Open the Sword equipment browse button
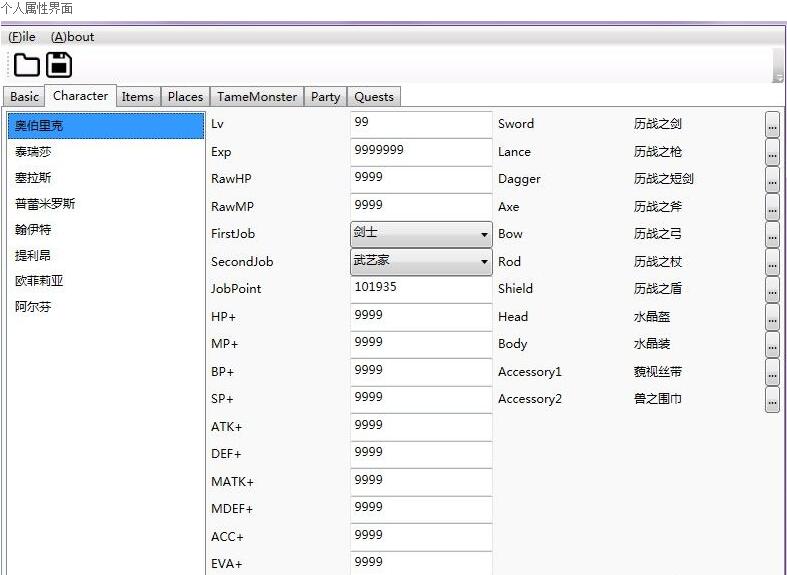This screenshot has height=575, width=787. coord(772,124)
